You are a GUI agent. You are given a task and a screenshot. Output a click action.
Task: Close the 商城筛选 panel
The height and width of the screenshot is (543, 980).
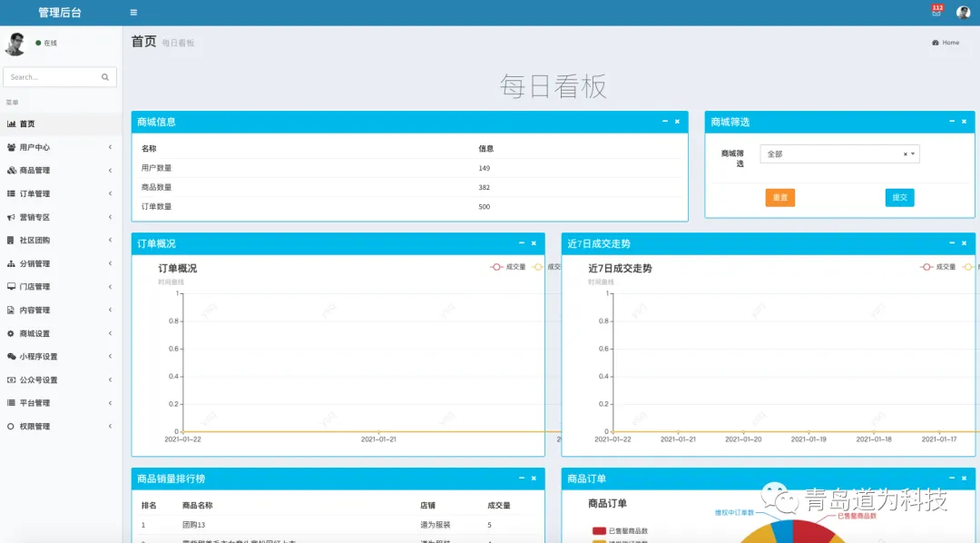click(x=965, y=122)
